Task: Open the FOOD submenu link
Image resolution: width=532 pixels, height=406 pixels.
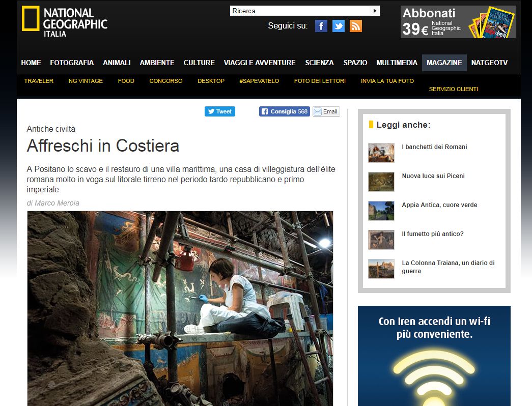Action: pos(126,81)
